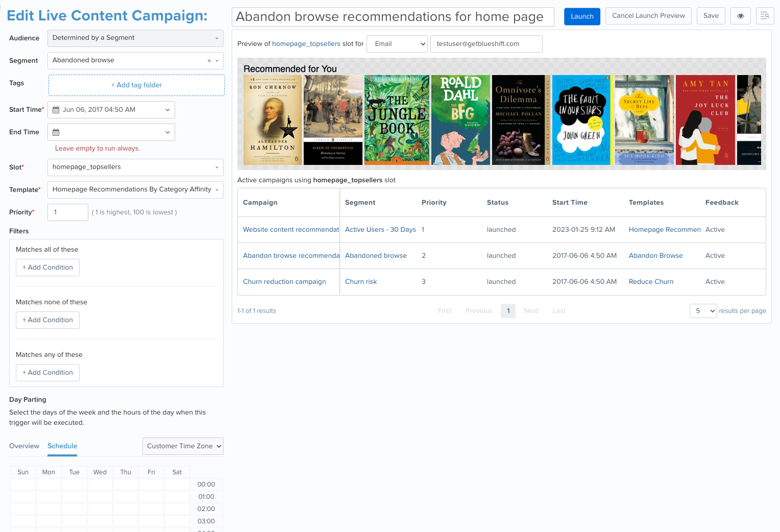
Task: Click the carousel left arrow on recommendations
Action: [x=251, y=114]
